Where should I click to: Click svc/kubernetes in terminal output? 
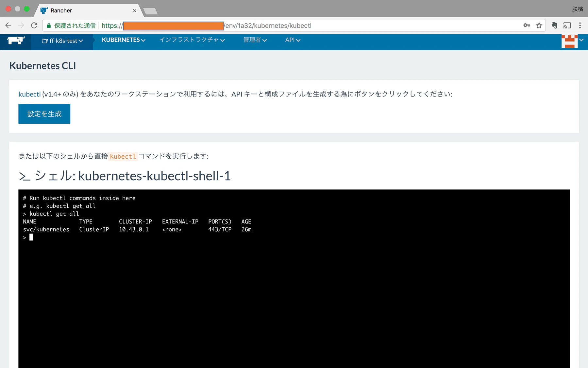click(x=46, y=230)
